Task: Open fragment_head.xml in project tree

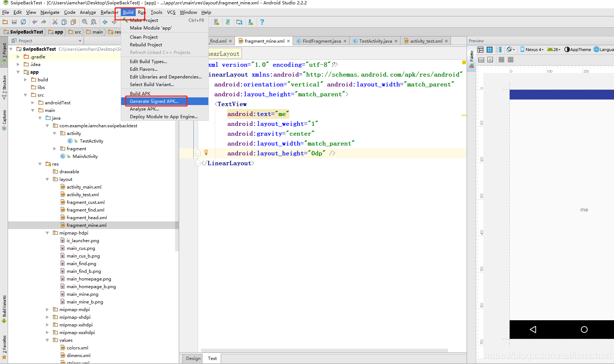Action: [x=86, y=218]
